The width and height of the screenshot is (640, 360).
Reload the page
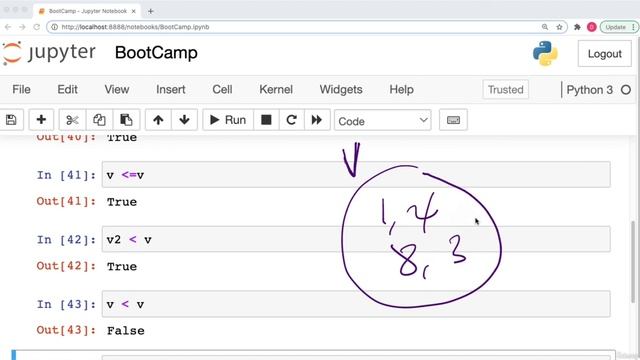tap(36, 27)
